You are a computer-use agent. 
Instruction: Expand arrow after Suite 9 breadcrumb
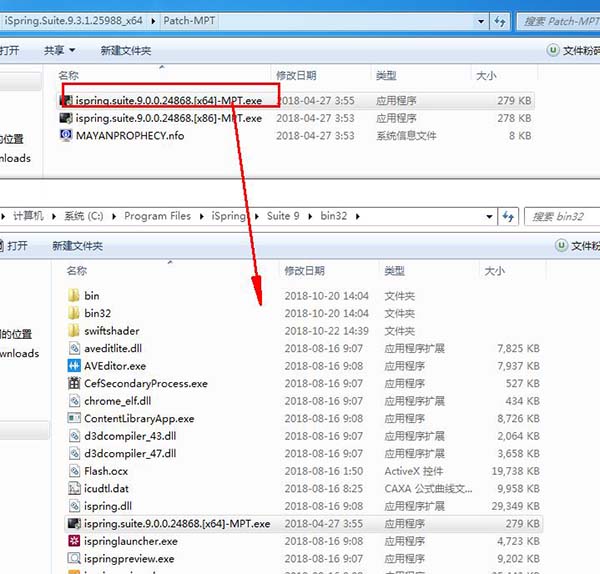click(x=310, y=217)
